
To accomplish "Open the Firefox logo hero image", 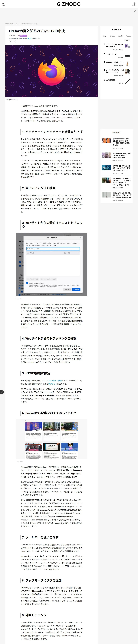I will 52,71.
